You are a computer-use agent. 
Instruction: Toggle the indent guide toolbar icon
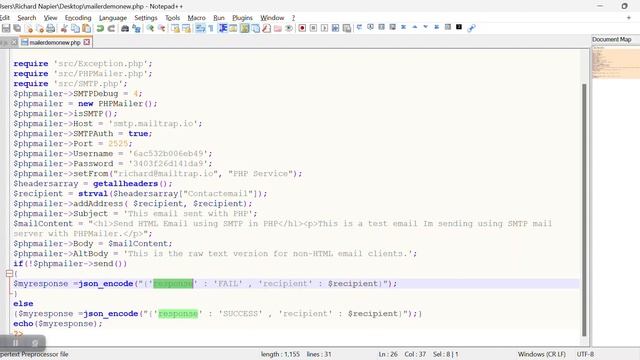(x=222, y=28)
